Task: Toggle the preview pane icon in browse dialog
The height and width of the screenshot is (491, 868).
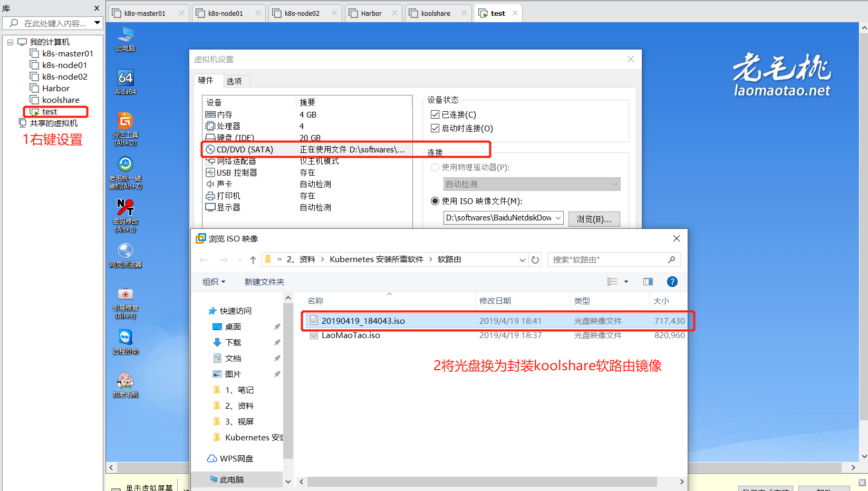Action: coord(648,282)
